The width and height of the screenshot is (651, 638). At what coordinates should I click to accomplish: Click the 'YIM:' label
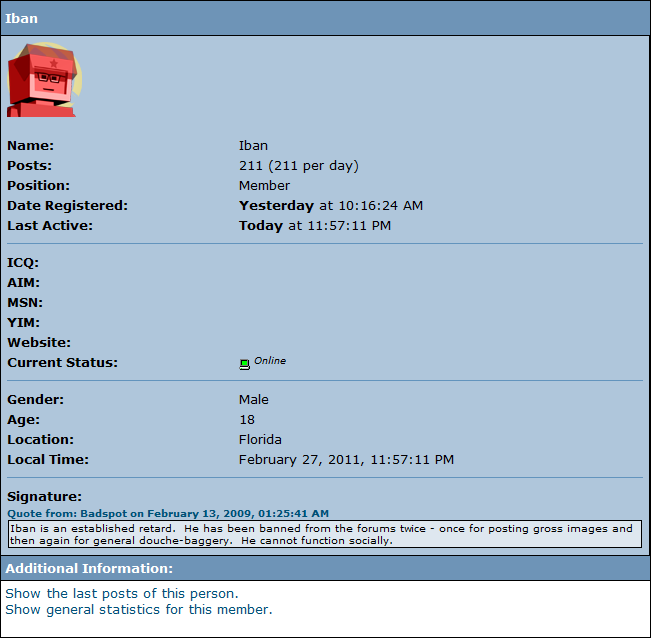(x=24, y=323)
